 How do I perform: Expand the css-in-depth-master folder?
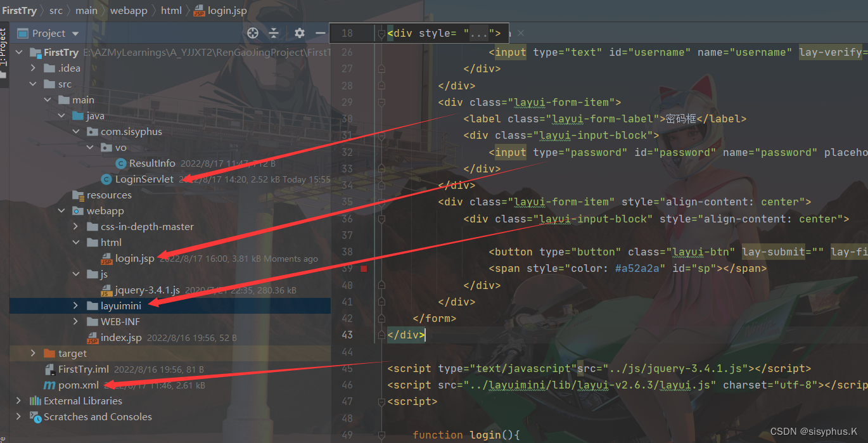point(75,227)
